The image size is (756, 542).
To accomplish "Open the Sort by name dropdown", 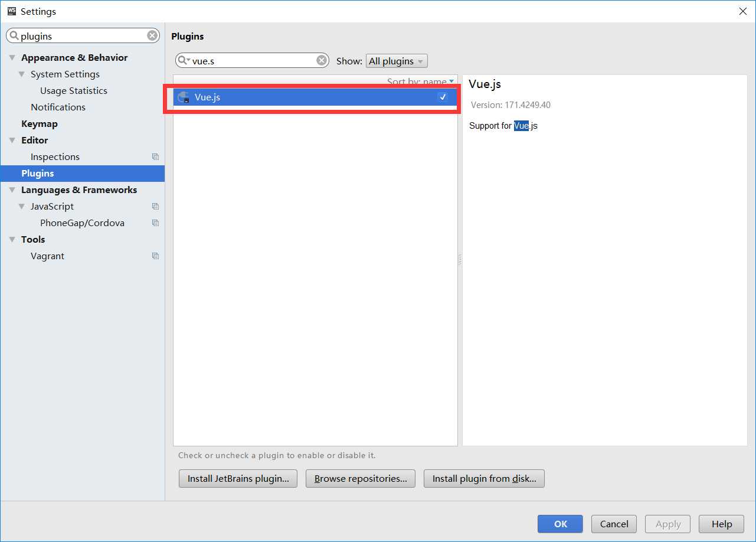I will 421,81.
